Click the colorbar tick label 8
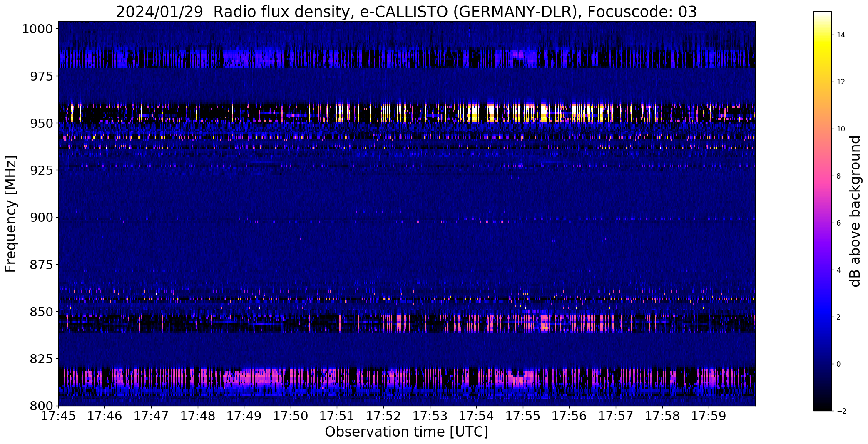868x444 pixels. (838, 176)
